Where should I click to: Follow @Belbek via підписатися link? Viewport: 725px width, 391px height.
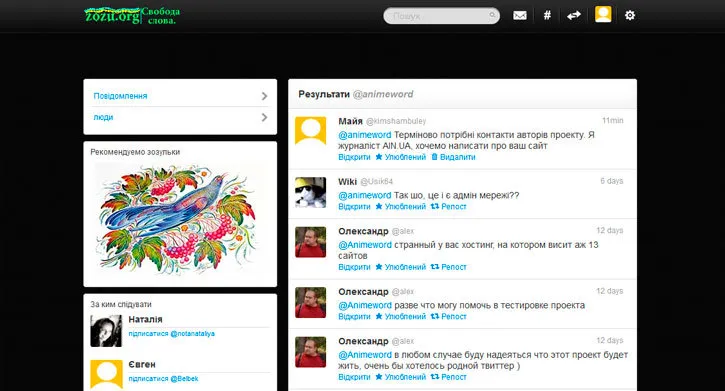(x=163, y=379)
